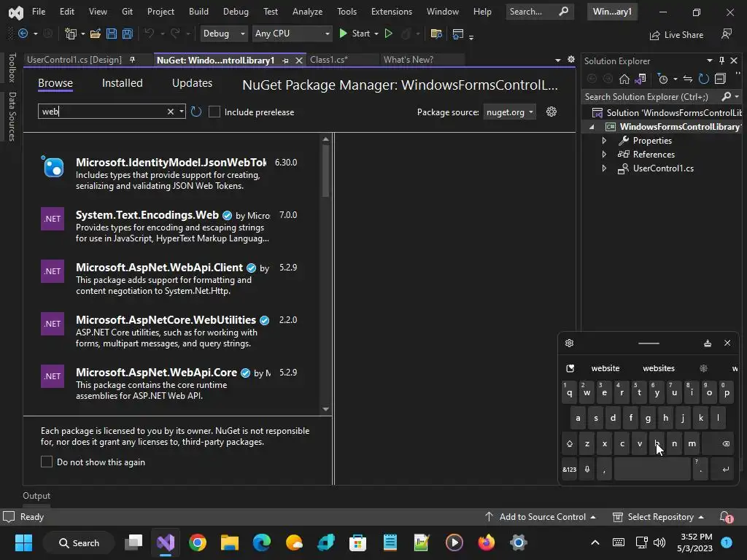Screen dimensions: 747x560
Task: Open the document tab settings gear
Action: [x=571, y=60]
